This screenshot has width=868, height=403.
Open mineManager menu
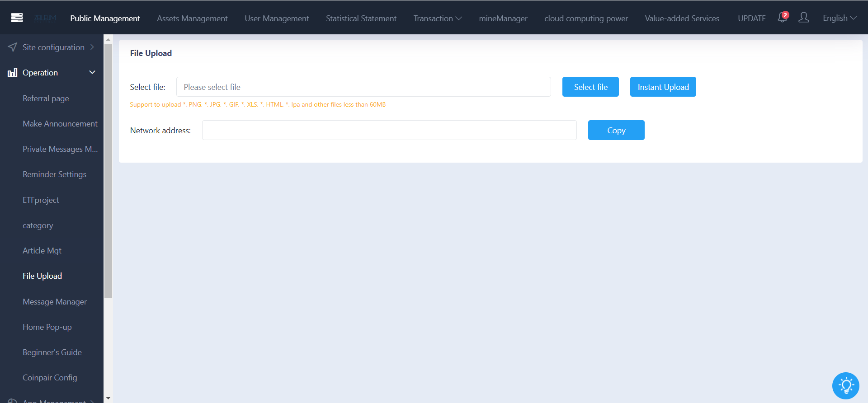(x=503, y=19)
